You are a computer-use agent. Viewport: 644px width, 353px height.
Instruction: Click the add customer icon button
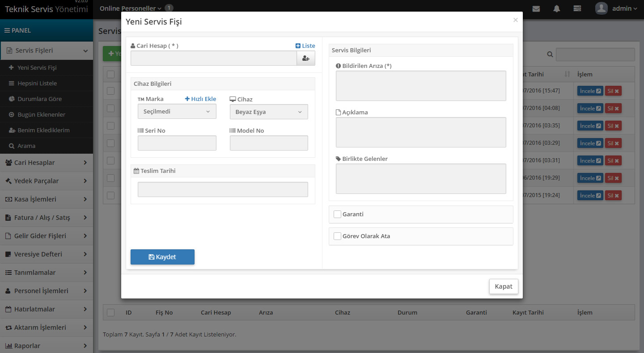[306, 58]
